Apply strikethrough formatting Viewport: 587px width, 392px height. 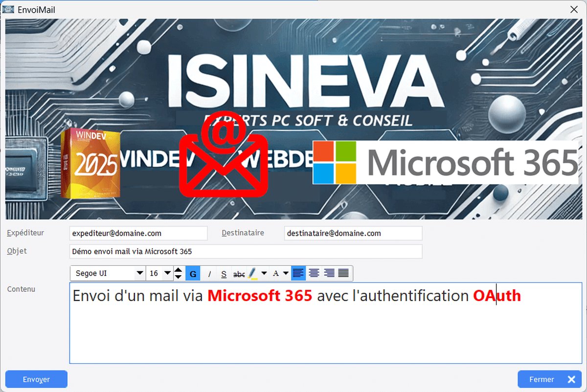click(x=240, y=273)
